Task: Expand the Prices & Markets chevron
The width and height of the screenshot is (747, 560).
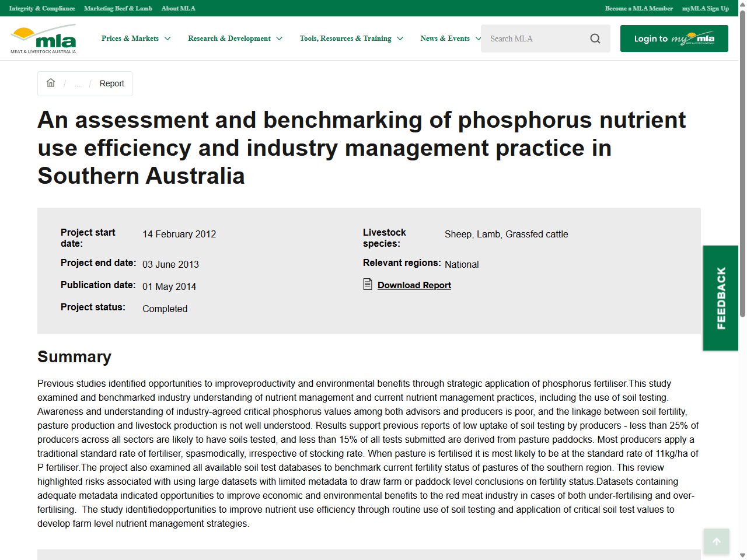Action: 167,38
